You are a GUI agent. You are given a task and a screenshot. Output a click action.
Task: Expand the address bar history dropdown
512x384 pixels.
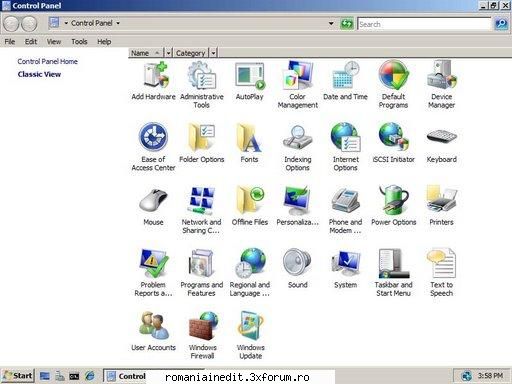coord(331,23)
